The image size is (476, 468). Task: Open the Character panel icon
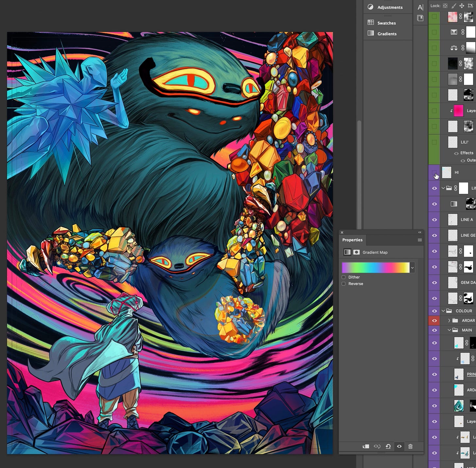[x=420, y=7]
